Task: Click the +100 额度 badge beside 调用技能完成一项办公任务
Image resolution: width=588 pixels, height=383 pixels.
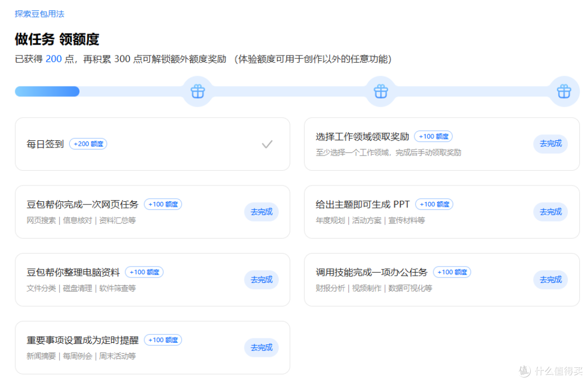Action: [452, 272]
